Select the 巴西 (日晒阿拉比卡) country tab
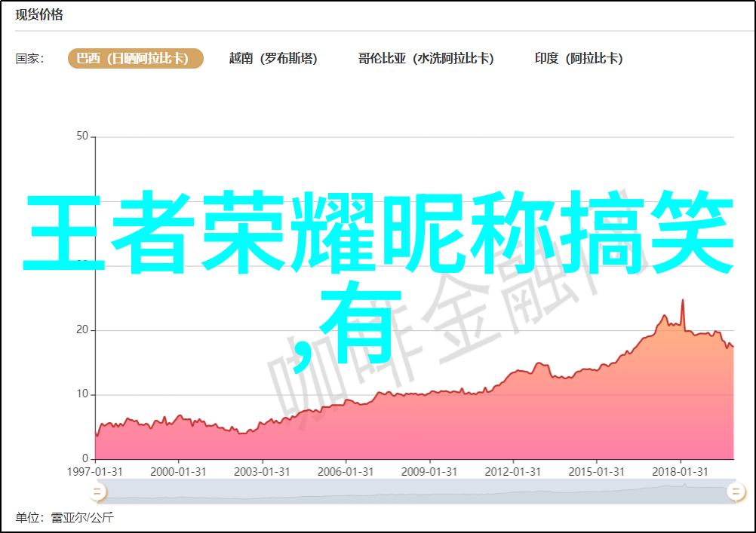Image resolution: width=756 pixels, height=533 pixels. pos(136,58)
